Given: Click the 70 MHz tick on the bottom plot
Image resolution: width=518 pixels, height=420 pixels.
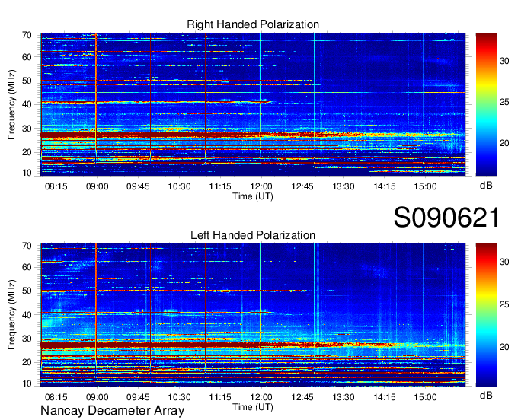Looking at the screenshot, I should (x=27, y=246).
